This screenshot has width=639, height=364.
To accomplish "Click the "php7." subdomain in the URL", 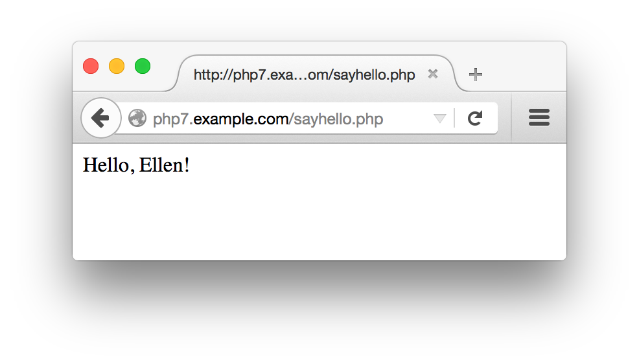I will point(173,119).
